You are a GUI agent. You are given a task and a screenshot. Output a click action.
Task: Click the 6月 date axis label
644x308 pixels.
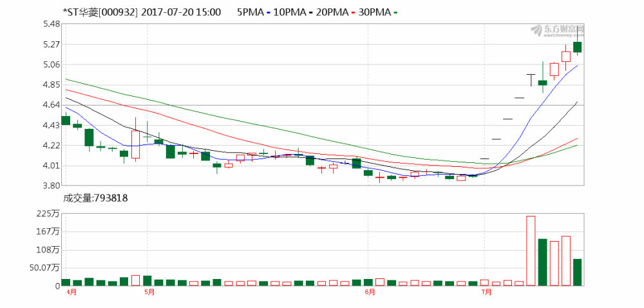[x=370, y=293]
